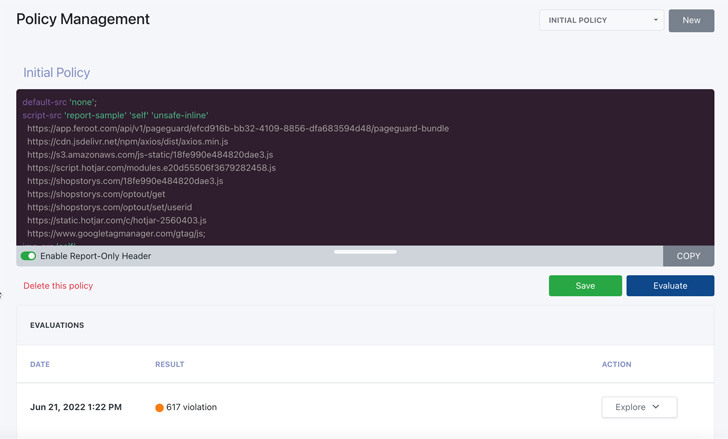Save the policy
Screen dimensions: 728x439
(x=585, y=286)
